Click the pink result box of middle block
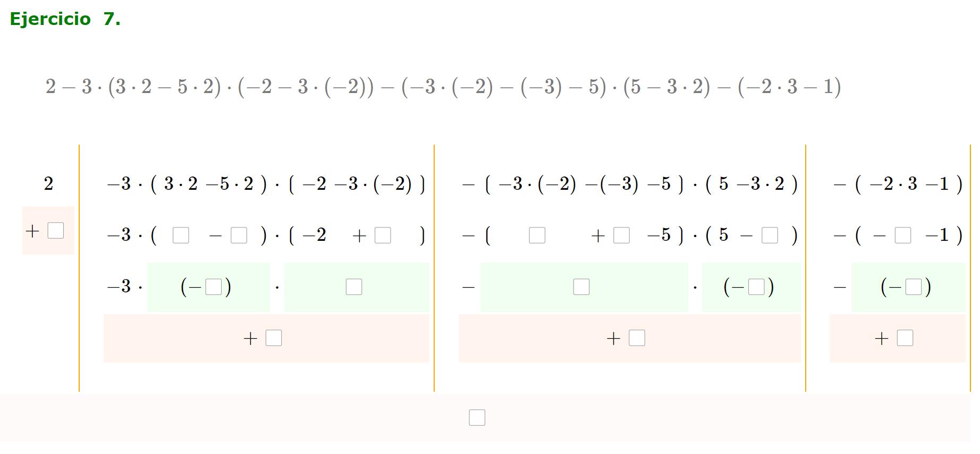 pos(636,338)
